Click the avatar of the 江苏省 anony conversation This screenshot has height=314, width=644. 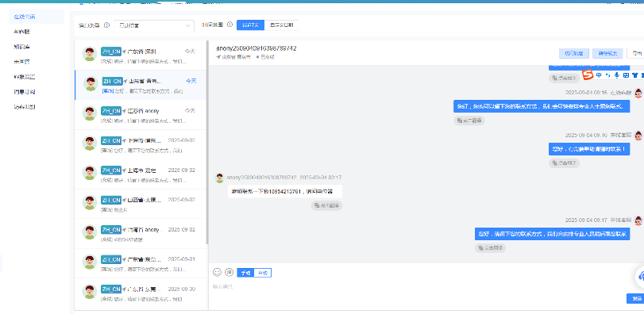tap(90, 113)
